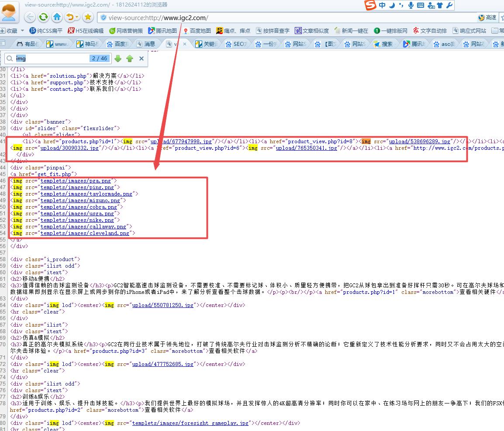Viewport: 504px width, 431px height.
Task: Toggle the 高速 speed mode
Action: click(488, 17)
